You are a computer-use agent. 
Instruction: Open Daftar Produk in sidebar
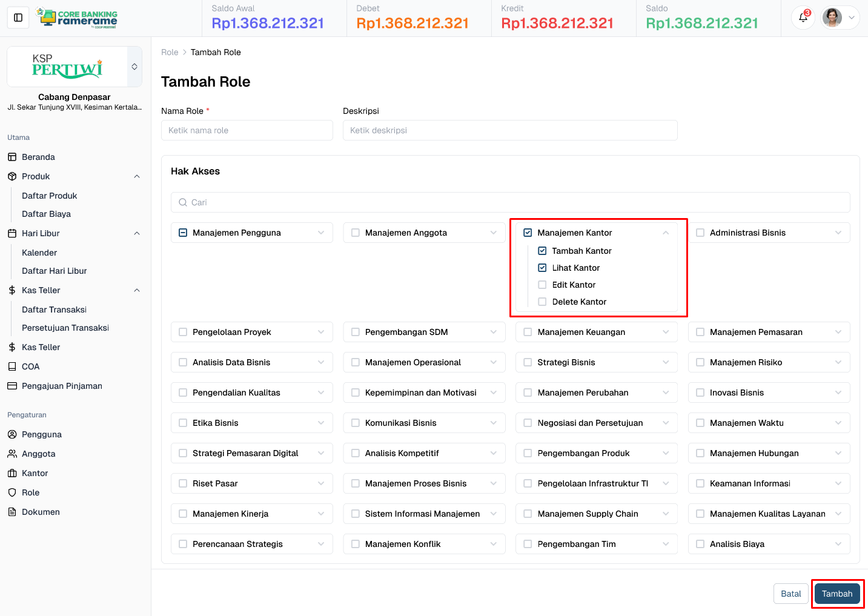pyautogui.click(x=50, y=196)
